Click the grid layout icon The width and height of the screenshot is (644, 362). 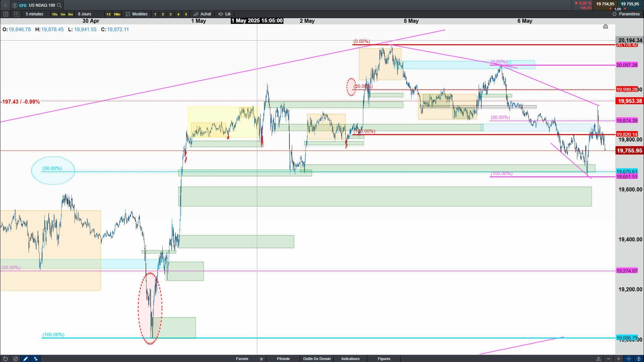tap(16, 14)
